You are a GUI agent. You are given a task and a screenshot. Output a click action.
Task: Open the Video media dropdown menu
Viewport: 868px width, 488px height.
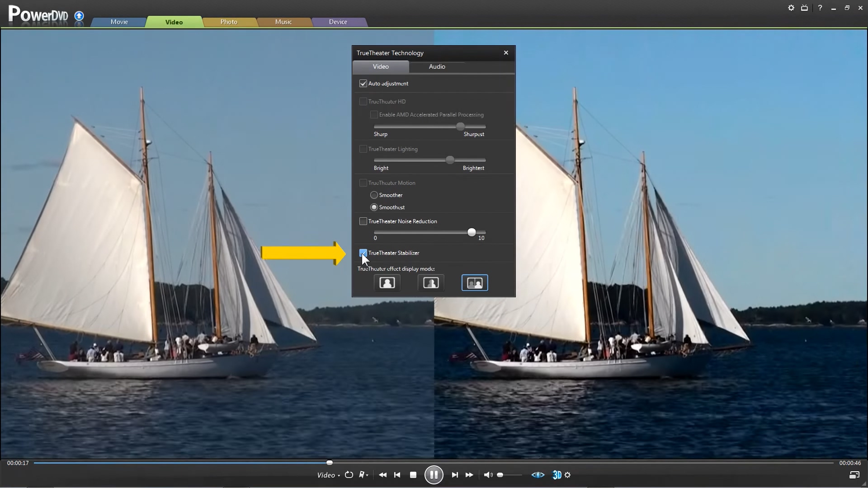coord(329,475)
